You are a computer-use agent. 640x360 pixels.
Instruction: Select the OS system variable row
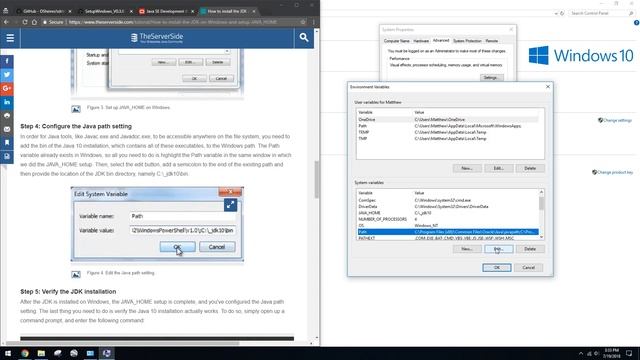448,225
